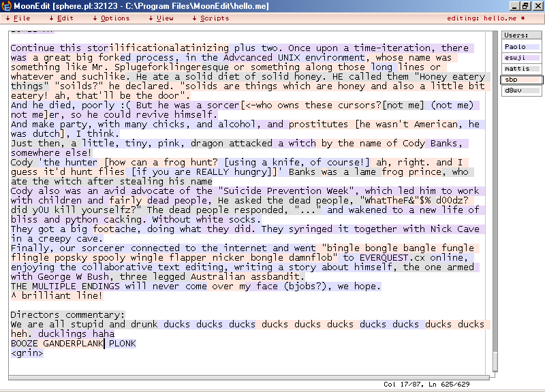
Task: Click the MoonEdit icon in the title bar
Action: [6, 5]
